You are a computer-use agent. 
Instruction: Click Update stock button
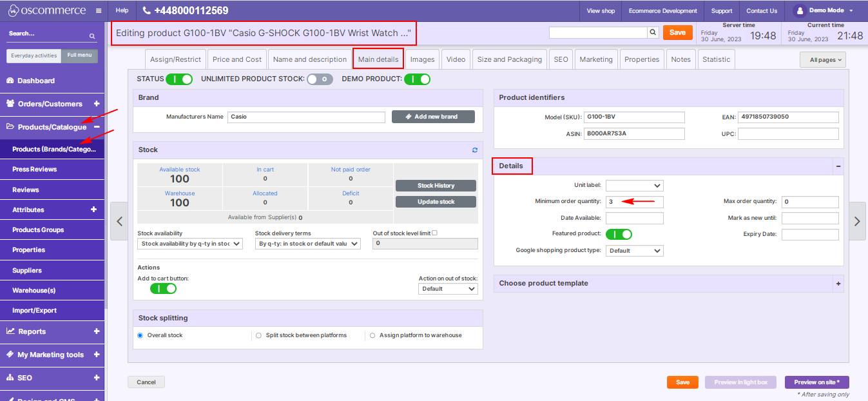click(x=436, y=202)
